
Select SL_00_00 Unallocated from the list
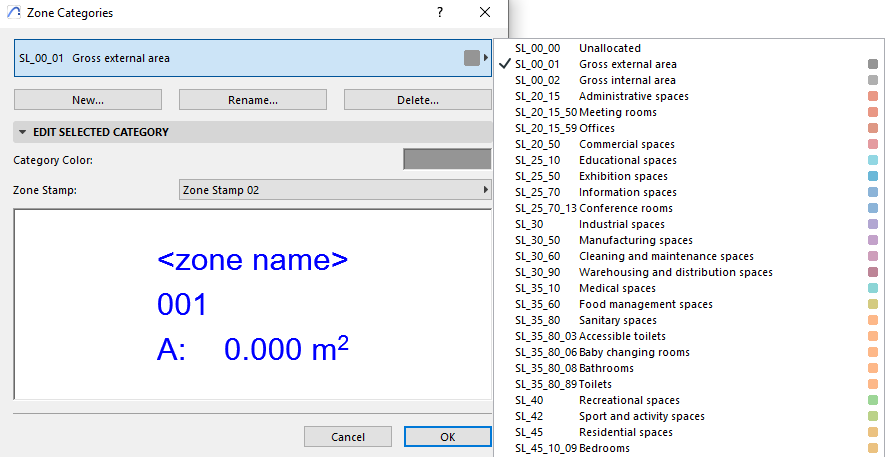pos(689,48)
